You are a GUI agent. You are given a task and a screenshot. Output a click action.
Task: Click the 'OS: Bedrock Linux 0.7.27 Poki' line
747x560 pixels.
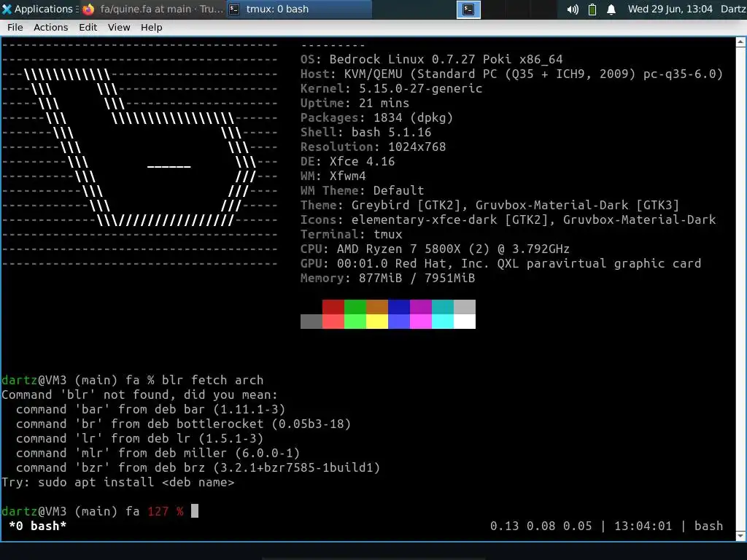pos(432,60)
